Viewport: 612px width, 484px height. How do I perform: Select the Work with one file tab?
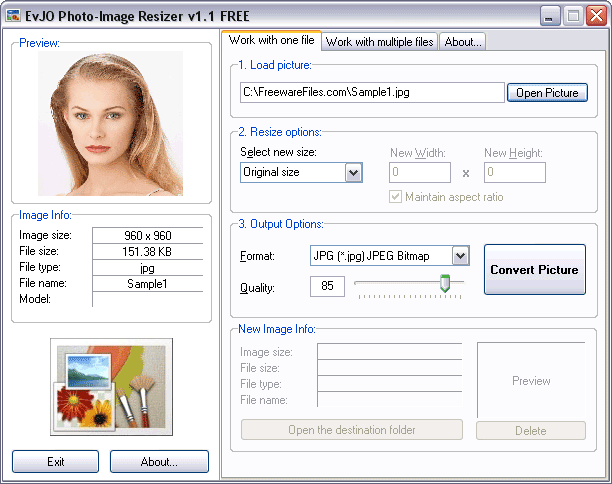pyautogui.click(x=271, y=41)
